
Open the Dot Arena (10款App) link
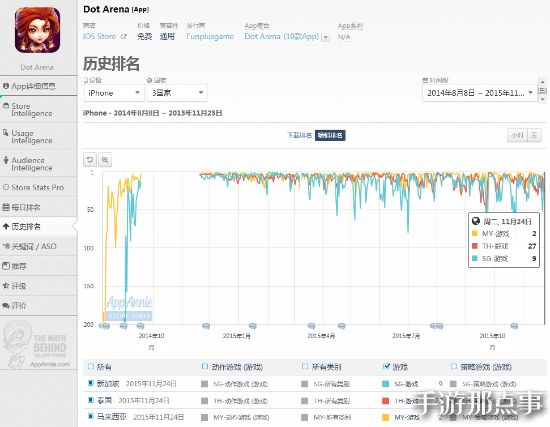[x=282, y=36]
